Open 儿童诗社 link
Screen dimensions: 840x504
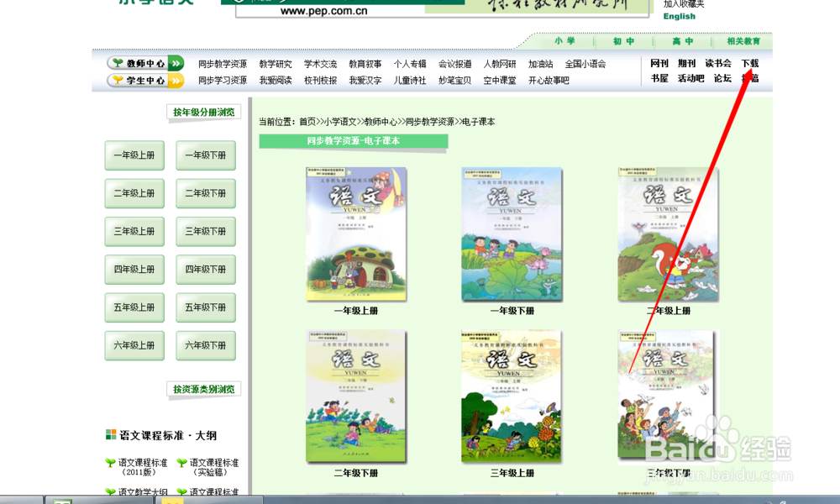[410, 81]
